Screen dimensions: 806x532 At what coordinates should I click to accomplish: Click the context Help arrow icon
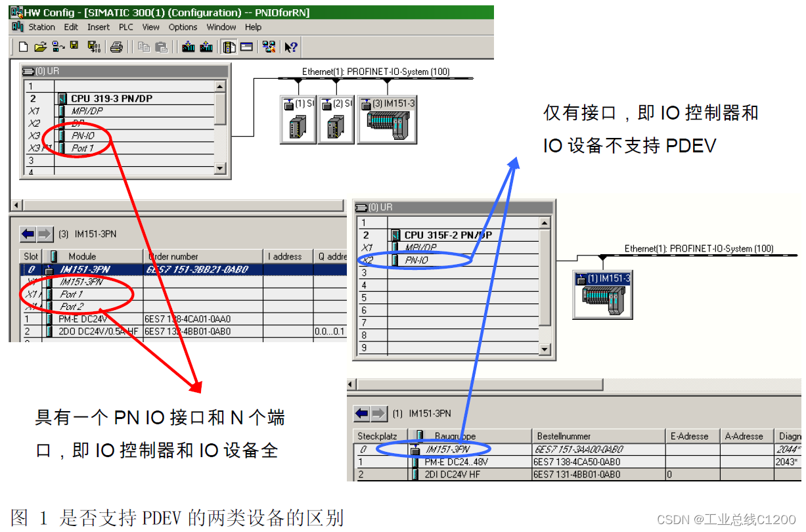click(x=291, y=47)
